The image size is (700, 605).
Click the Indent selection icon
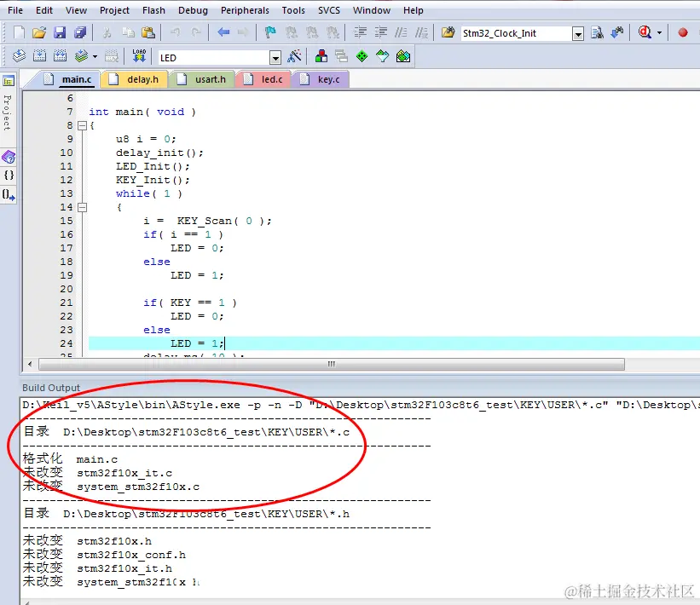(360, 32)
